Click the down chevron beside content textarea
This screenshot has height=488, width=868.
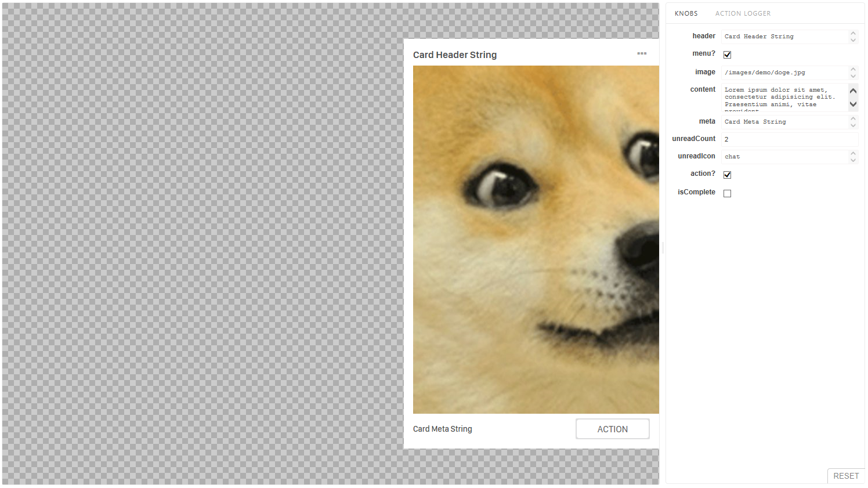(853, 104)
